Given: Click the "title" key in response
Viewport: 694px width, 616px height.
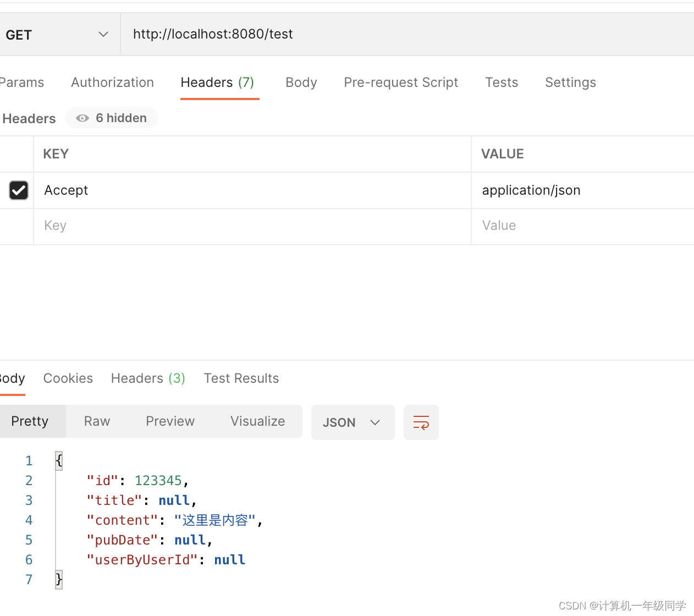Looking at the screenshot, I should (x=114, y=501).
